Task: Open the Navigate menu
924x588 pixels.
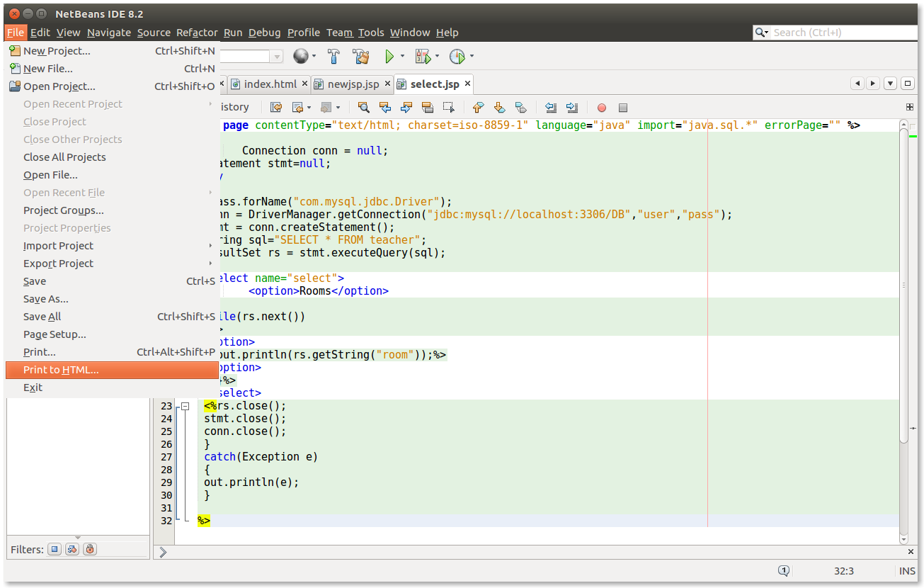Action: click(109, 33)
